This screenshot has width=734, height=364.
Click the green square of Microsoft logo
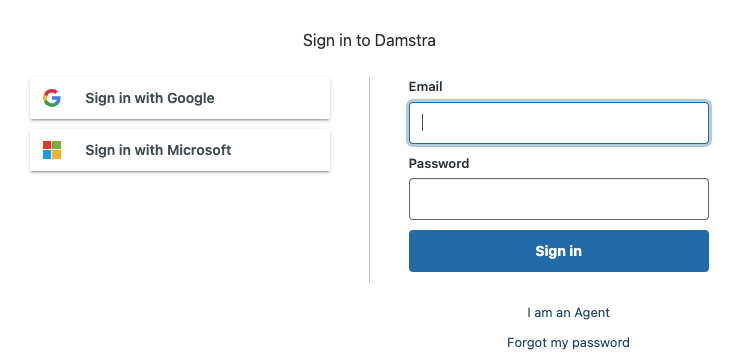point(57,146)
